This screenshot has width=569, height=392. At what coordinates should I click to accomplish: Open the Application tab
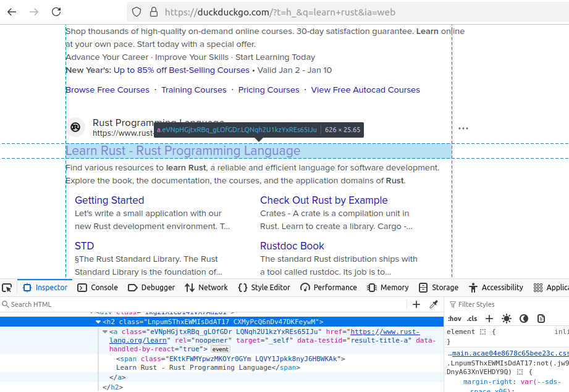pos(550,288)
